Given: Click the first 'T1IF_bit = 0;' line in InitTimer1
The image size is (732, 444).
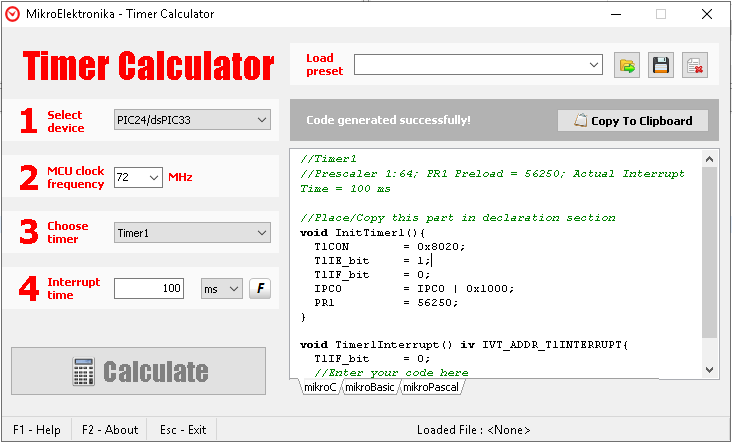Looking at the screenshot, I should point(373,275).
